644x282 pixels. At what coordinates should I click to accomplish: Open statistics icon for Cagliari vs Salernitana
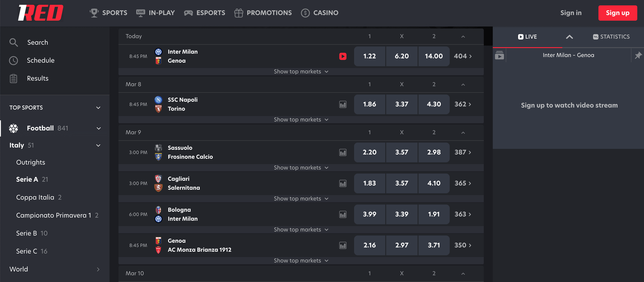(x=343, y=183)
